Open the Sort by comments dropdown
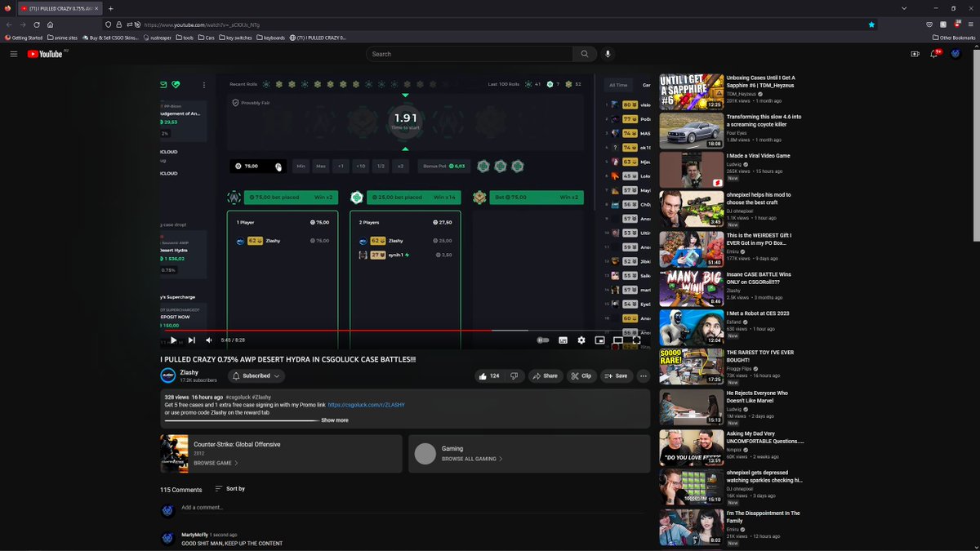 [x=229, y=489]
